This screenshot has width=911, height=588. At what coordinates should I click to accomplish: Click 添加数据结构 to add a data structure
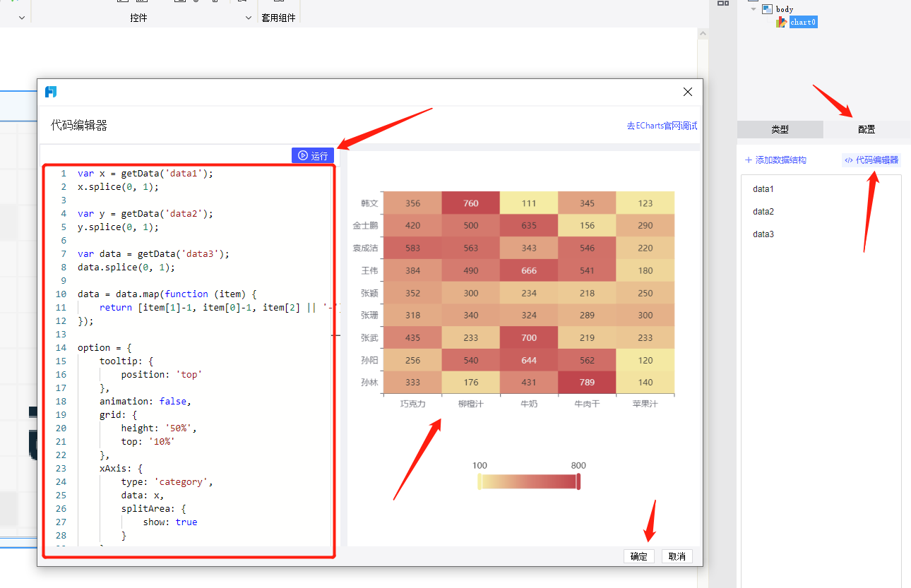[x=775, y=160]
